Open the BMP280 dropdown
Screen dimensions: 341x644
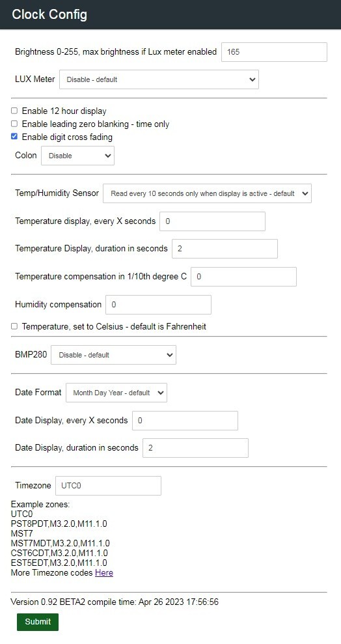[113, 355]
